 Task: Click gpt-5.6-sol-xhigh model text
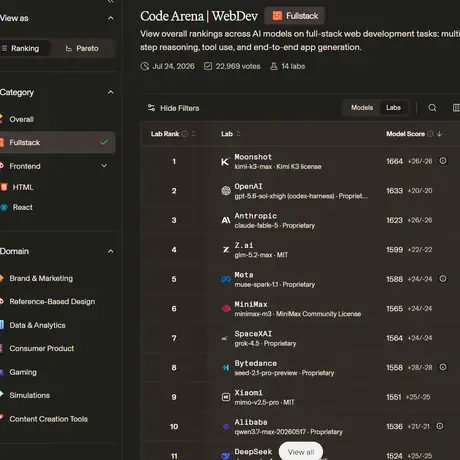[284, 196]
